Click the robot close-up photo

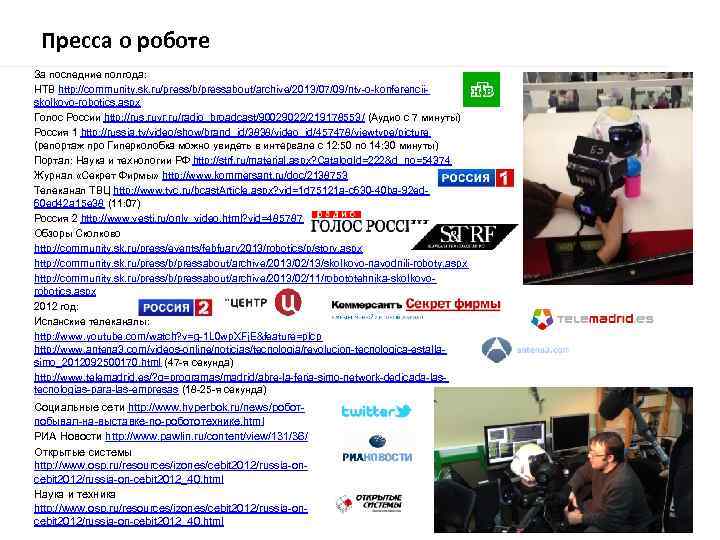pos(608,178)
